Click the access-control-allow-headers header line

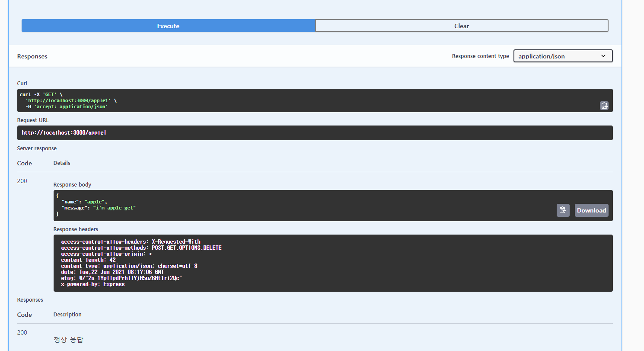pos(131,242)
